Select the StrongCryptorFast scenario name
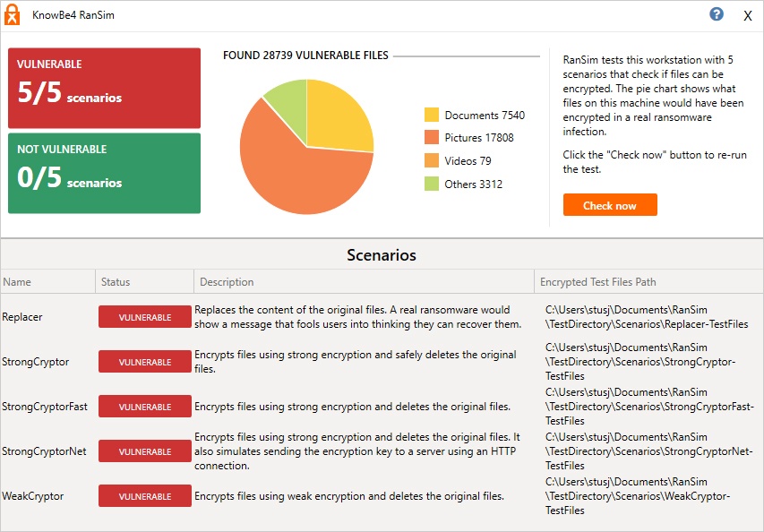The image size is (764, 532). (43, 406)
